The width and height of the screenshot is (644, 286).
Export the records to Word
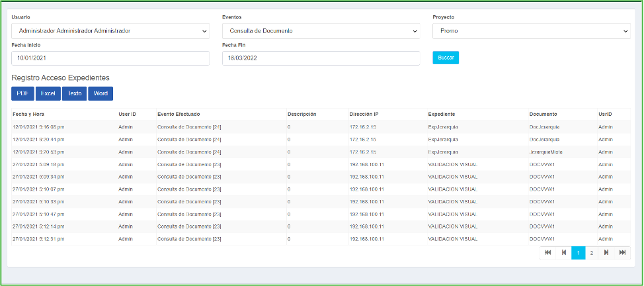(101, 93)
